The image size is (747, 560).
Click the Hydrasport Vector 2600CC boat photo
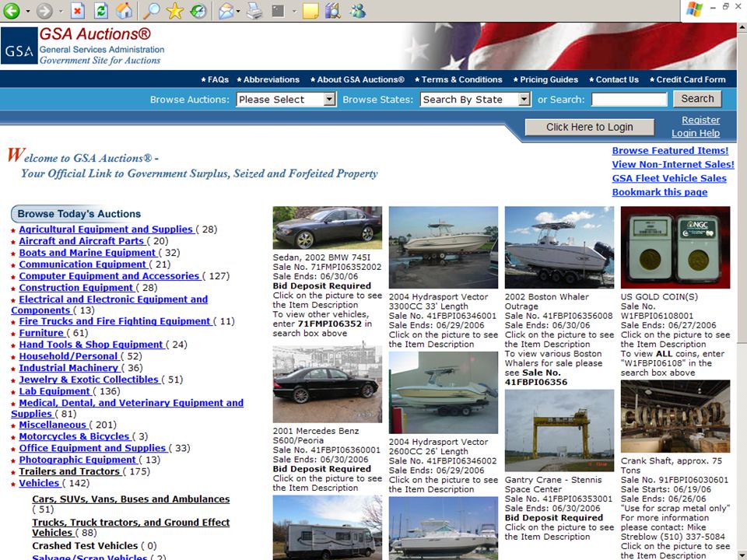pyautogui.click(x=444, y=393)
